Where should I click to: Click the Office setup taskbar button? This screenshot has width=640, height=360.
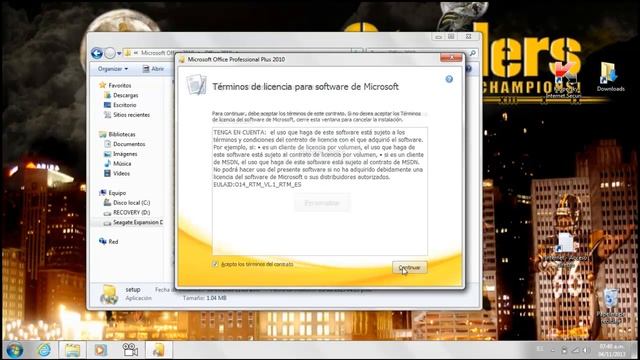[158, 350]
